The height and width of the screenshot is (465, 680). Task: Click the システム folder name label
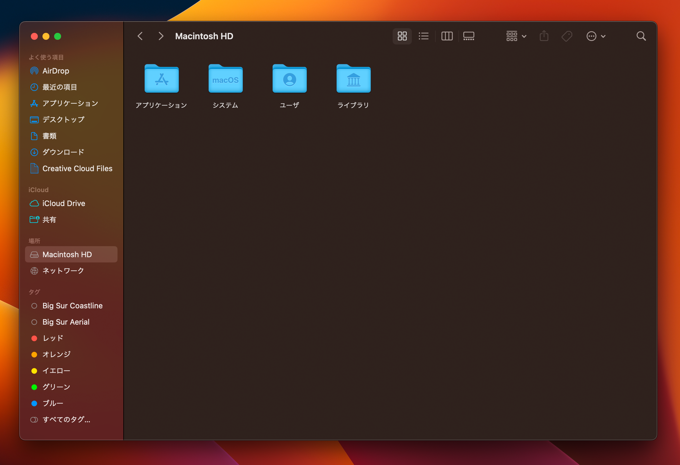point(226,105)
